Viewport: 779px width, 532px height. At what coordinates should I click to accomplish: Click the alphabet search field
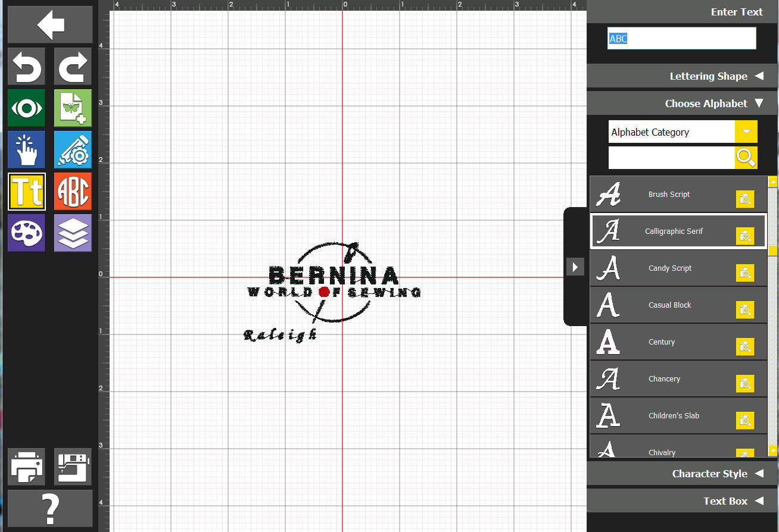click(672, 158)
